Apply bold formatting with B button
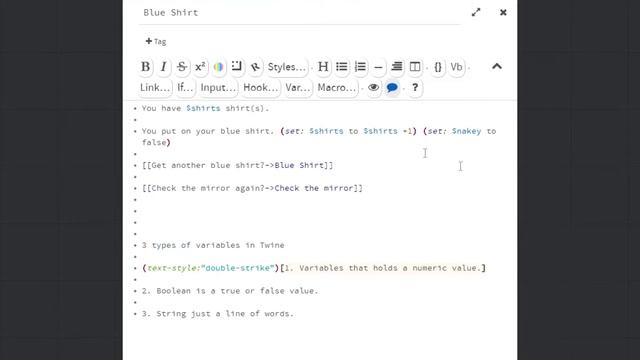The height and width of the screenshot is (360, 640). pyautogui.click(x=145, y=67)
